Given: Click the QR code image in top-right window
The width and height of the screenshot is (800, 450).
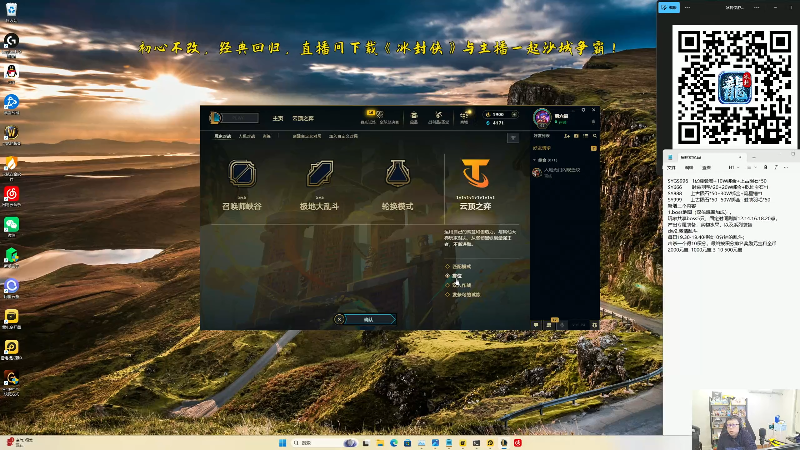Looking at the screenshot, I should pos(734,87).
